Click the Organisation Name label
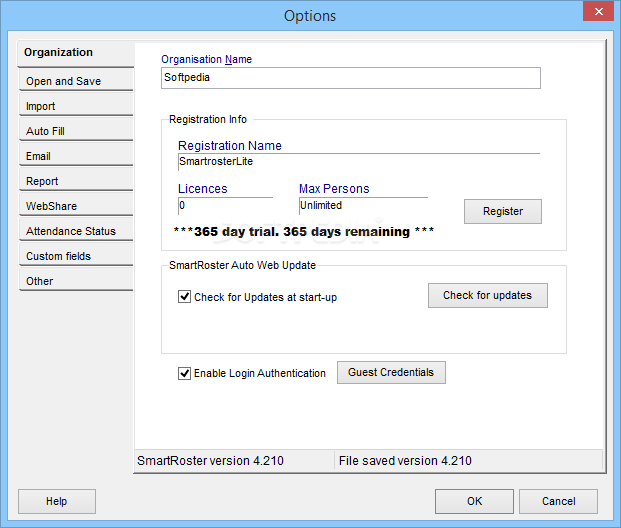This screenshot has width=621, height=528. [206, 59]
